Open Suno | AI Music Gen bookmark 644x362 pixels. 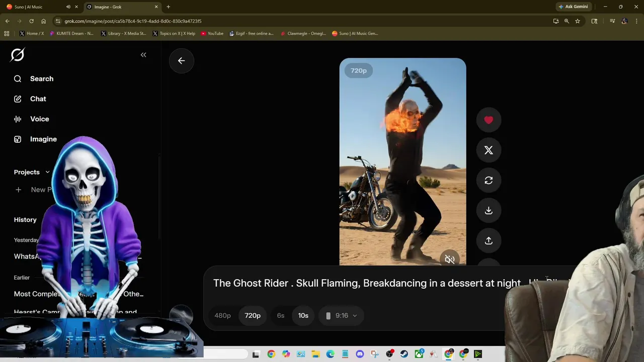355,33
